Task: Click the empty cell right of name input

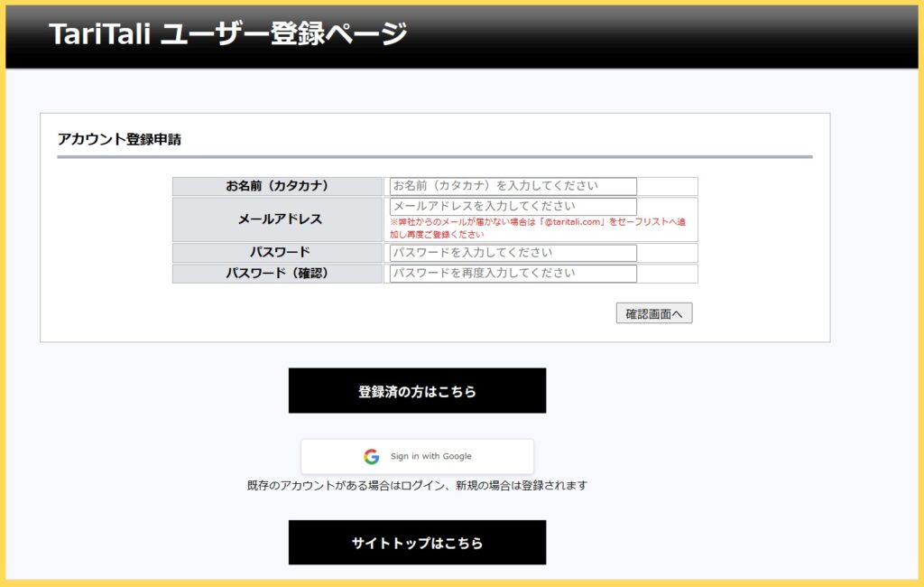Action: pos(666,184)
